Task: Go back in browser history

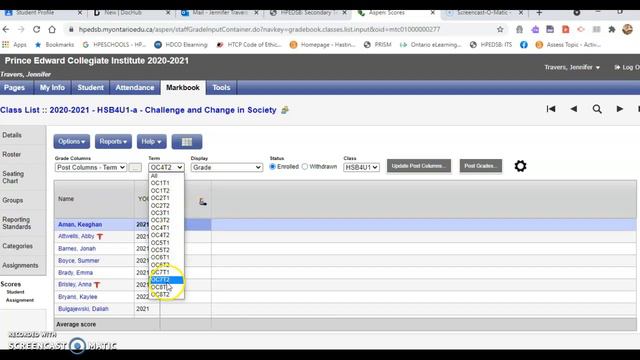Action: 6,29
